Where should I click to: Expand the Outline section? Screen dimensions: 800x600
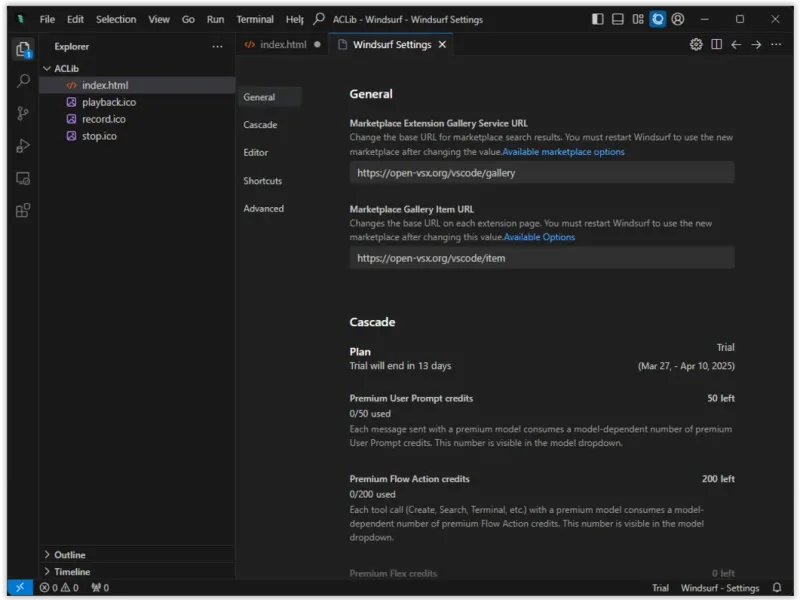(47, 555)
